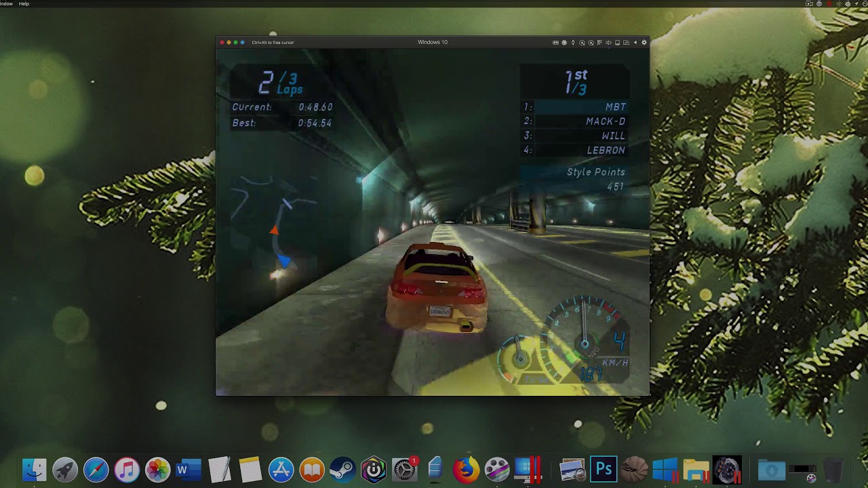Click shared folders icon in VM title bar
868x488 pixels.
(x=626, y=43)
